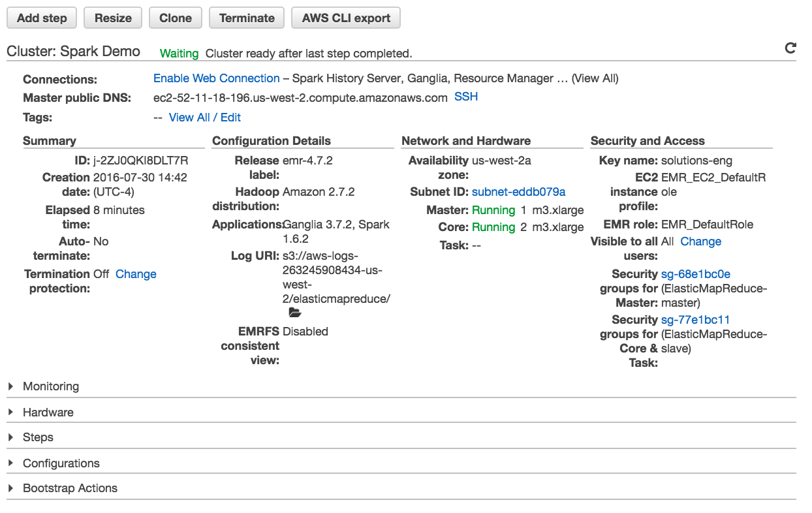Expand the Hardware section

[x=48, y=412]
